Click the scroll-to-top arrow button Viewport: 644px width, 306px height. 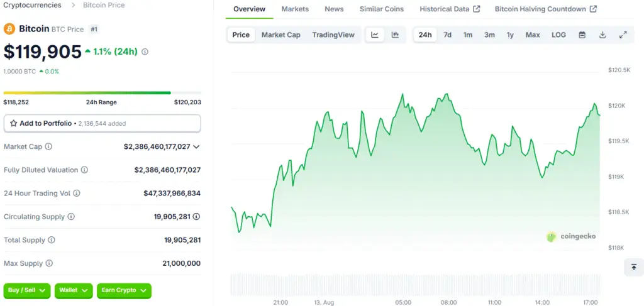tap(634, 268)
